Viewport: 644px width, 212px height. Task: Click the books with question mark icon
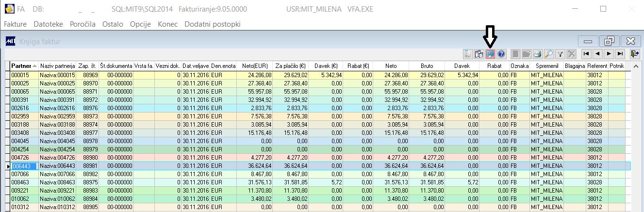[x=479, y=54]
